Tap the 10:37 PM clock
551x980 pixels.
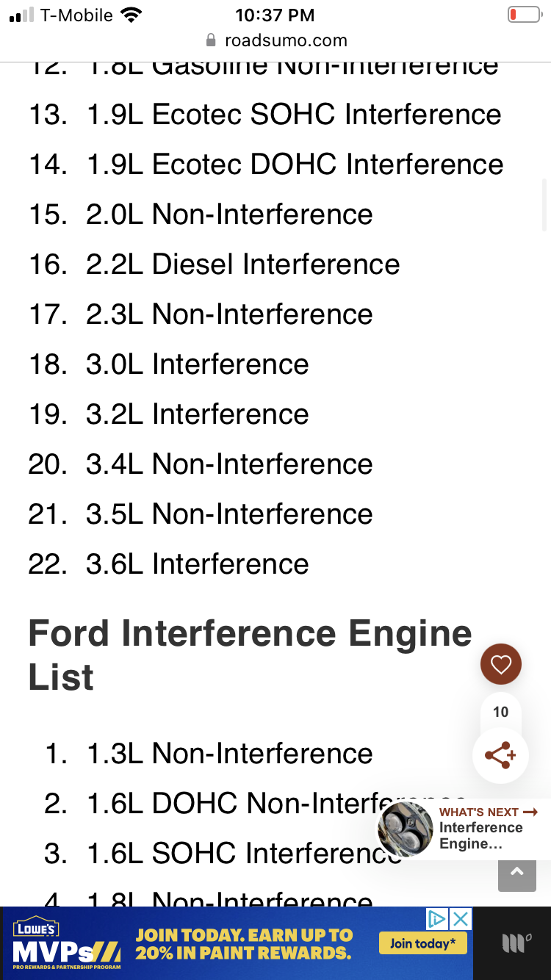(275, 15)
